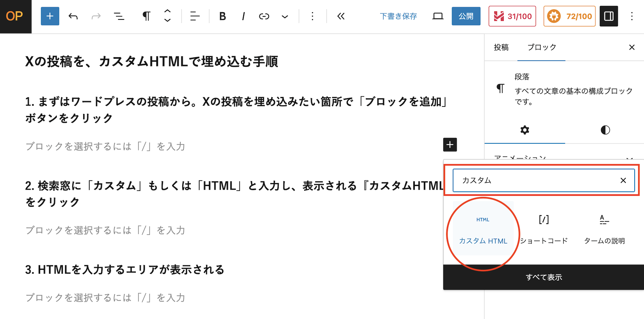
Task: Click the 段落 block paragraph icon in sidebar
Action: click(500, 89)
